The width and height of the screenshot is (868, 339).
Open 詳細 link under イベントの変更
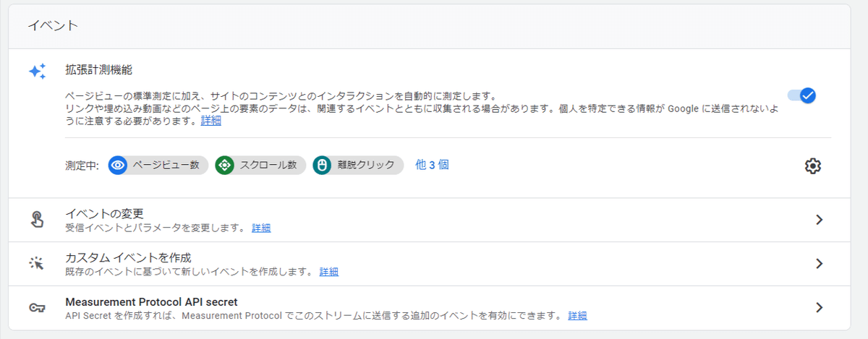[261, 228]
